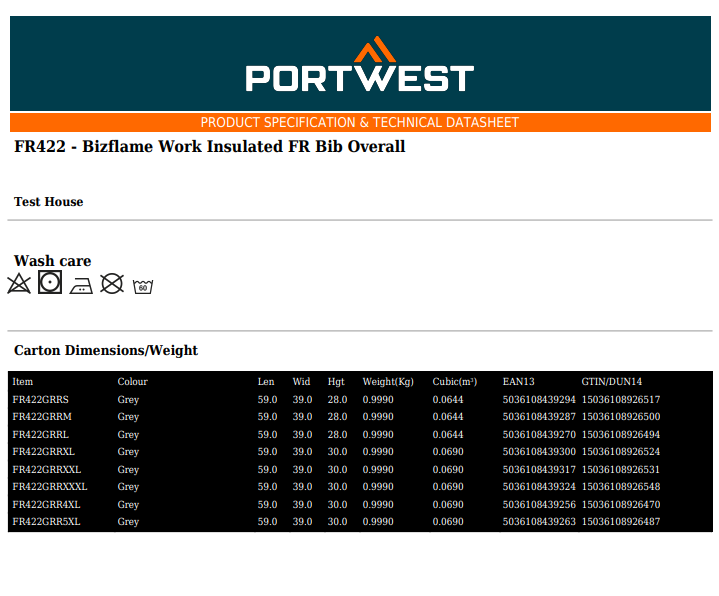
Task: Click the Portwest logo in header
Action: pyautogui.click(x=360, y=66)
